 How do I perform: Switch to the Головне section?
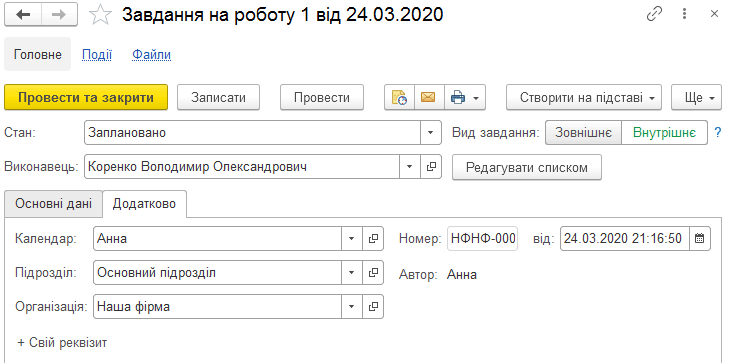click(x=38, y=54)
